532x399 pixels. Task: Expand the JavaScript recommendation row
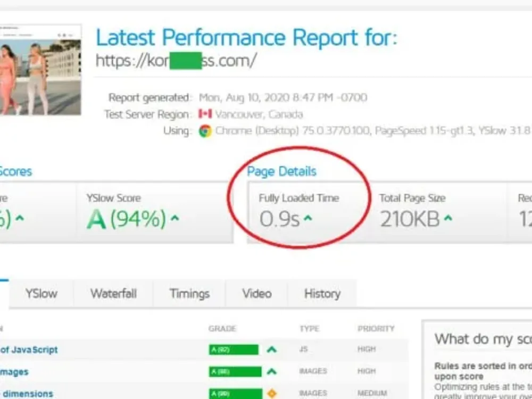pos(204,350)
